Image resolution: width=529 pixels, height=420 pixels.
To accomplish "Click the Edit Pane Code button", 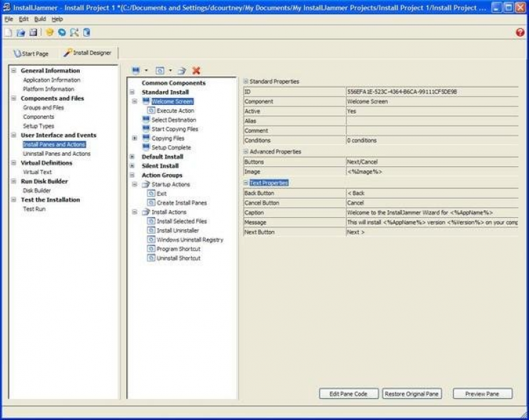I will [x=348, y=394].
